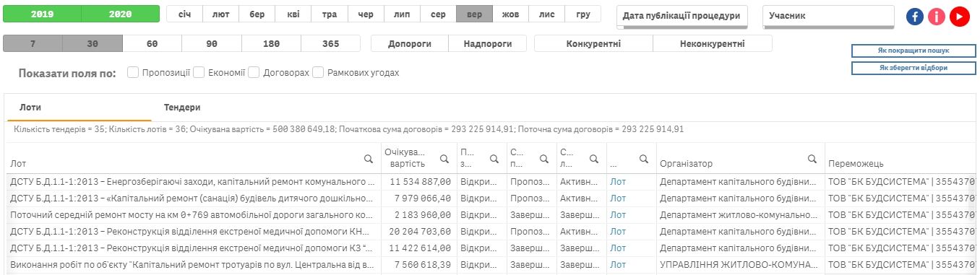The width and height of the screenshot is (980, 275).
Task: Search in the Організатор column
Action: pyautogui.click(x=812, y=159)
